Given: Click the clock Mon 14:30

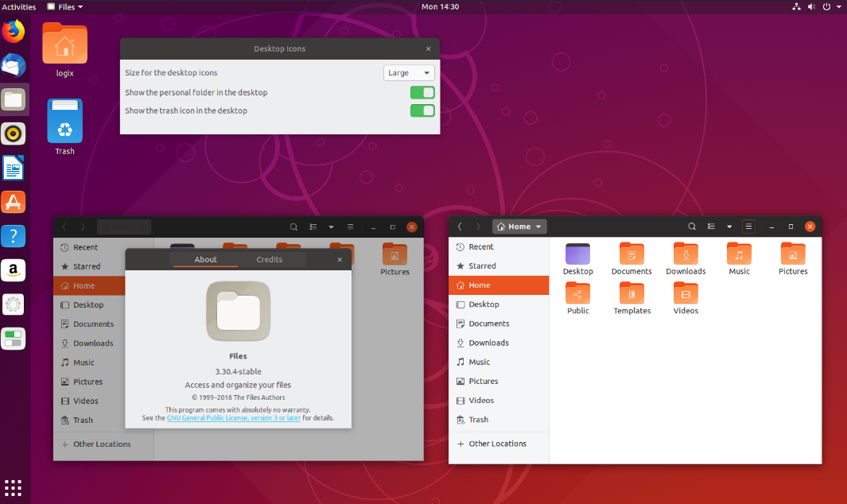Looking at the screenshot, I should coord(440,6).
